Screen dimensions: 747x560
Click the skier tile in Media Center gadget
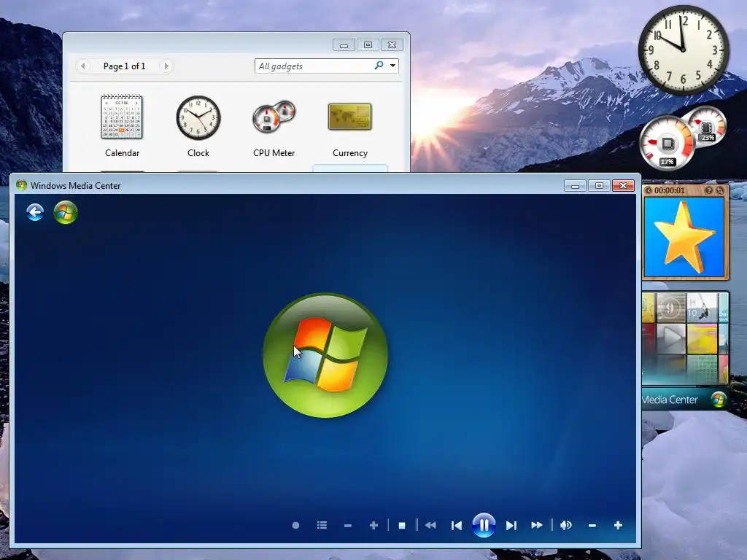(703, 308)
